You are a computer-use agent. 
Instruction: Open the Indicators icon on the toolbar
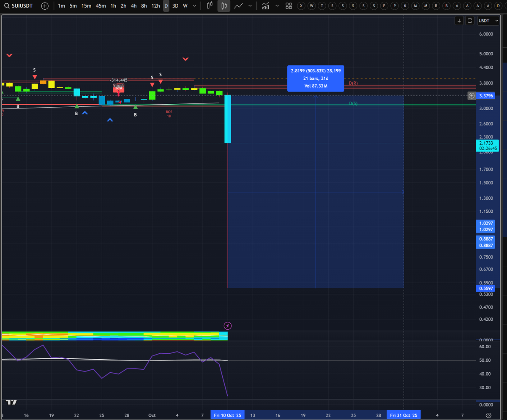[265, 6]
